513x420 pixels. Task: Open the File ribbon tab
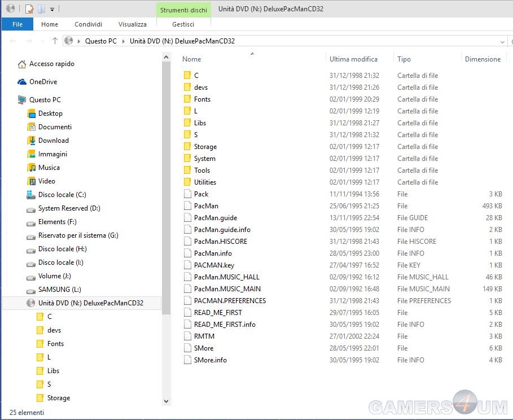point(17,24)
